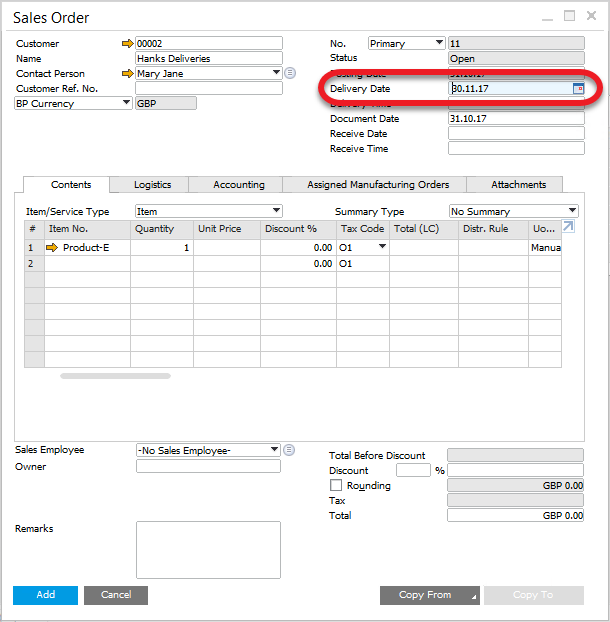Click the Product-E item link arrow

(x=53, y=248)
